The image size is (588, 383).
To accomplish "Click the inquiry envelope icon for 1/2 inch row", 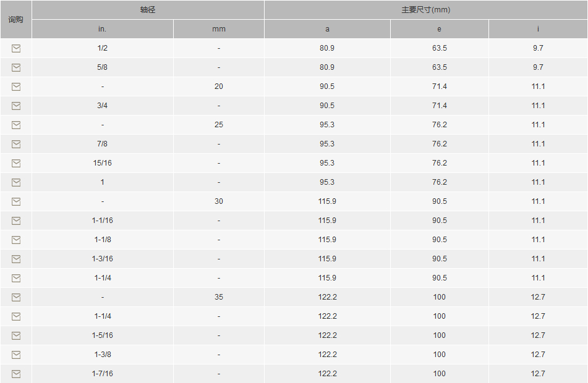I will point(16,48).
